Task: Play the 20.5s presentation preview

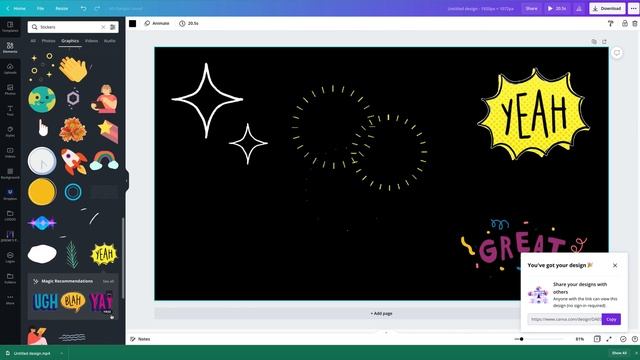Action: tap(557, 8)
